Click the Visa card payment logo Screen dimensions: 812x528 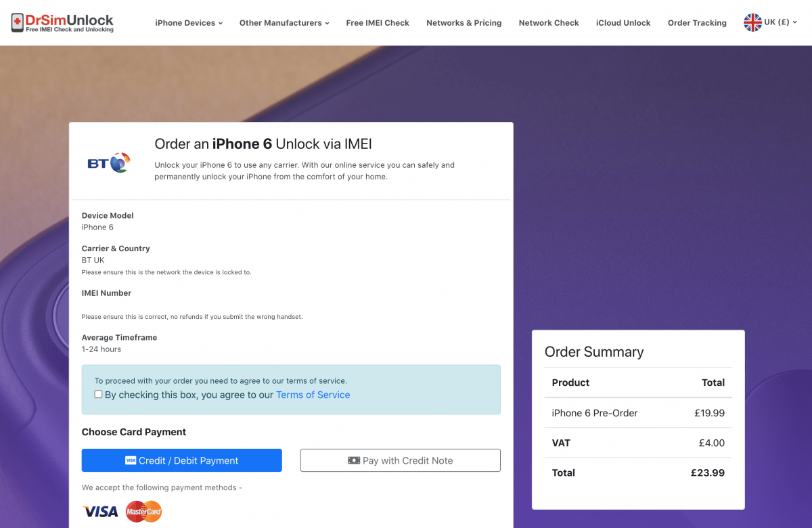tap(100, 512)
